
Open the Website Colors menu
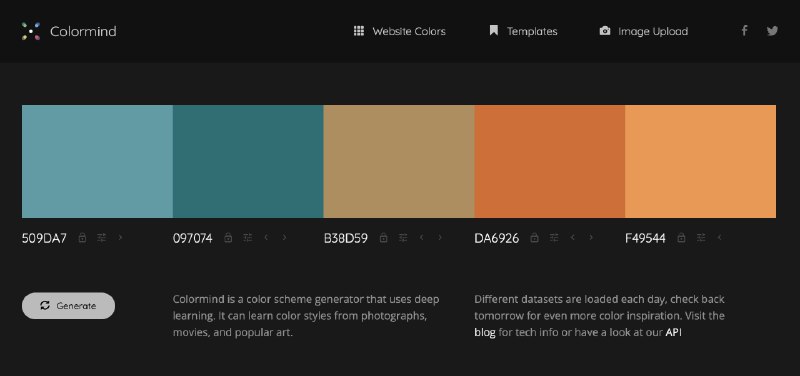[x=399, y=31]
